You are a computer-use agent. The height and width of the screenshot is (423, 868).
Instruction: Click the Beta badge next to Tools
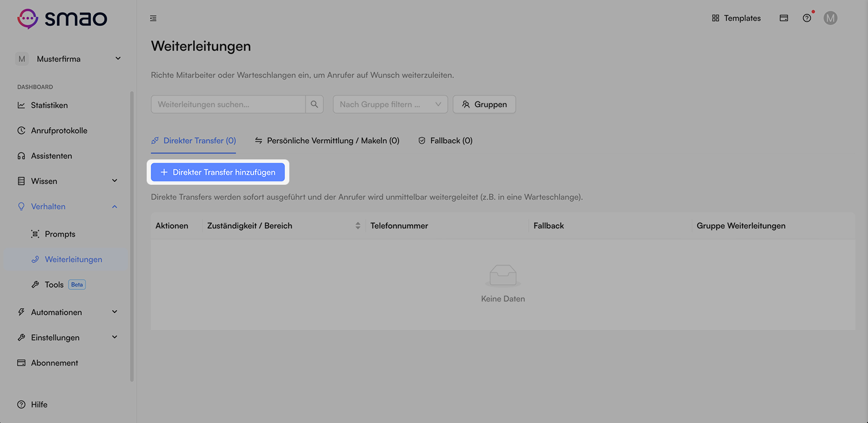click(77, 285)
